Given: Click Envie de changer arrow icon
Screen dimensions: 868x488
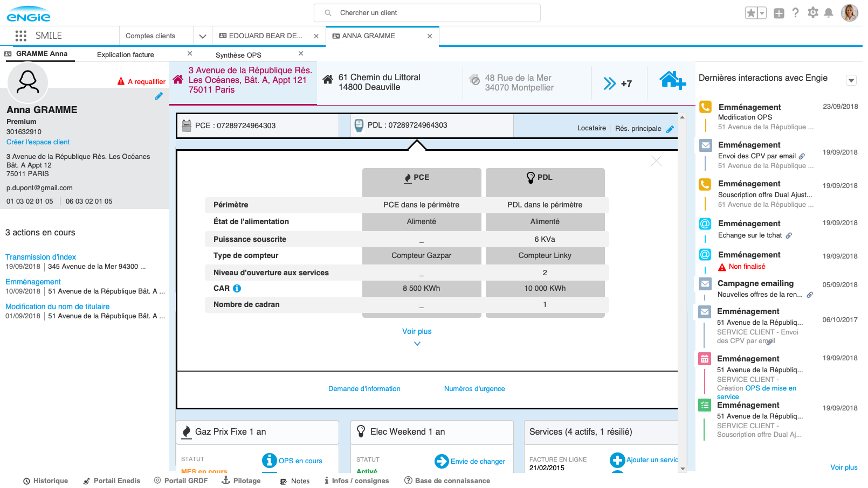Looking at the screenshot, I should click(442, 461).
